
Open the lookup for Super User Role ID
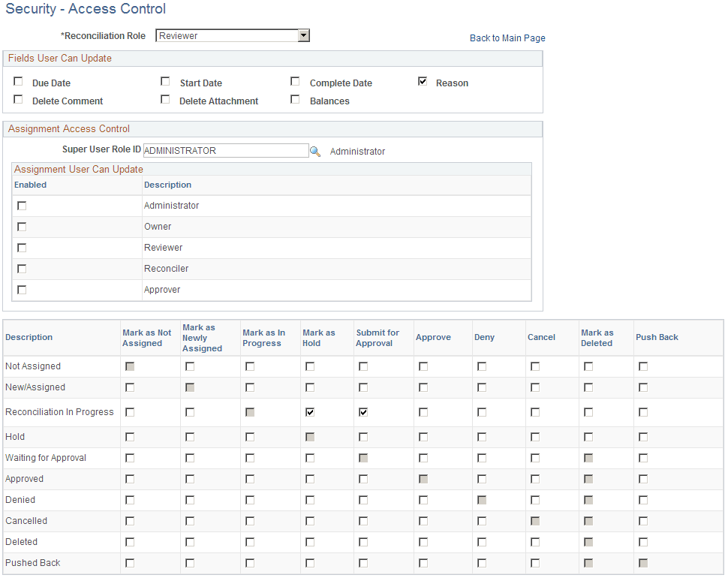(x=316, y=151)
